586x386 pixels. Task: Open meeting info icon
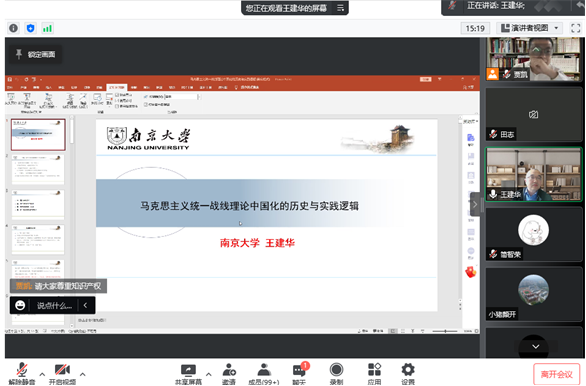click(13, 28)
